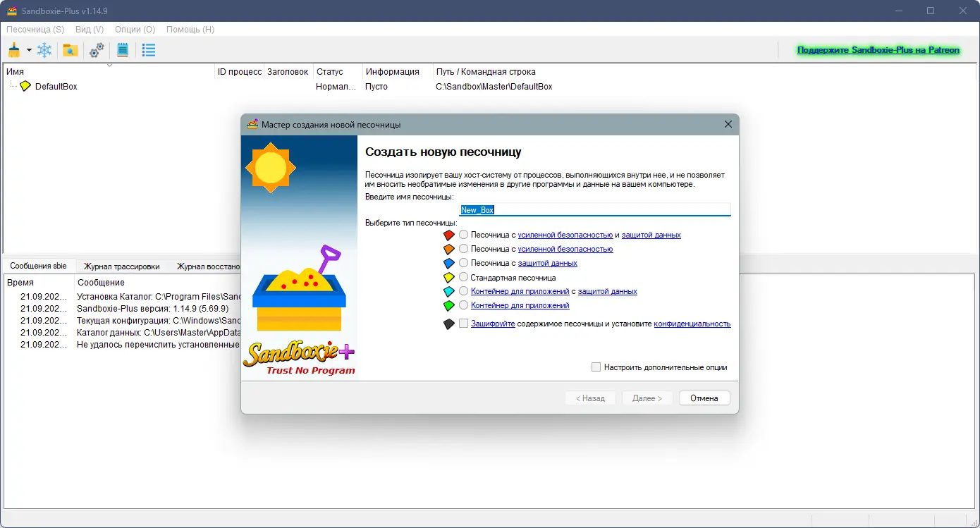Click the green pentagon box-type icon
The image size is (980, 528).
tap(449, 305)
